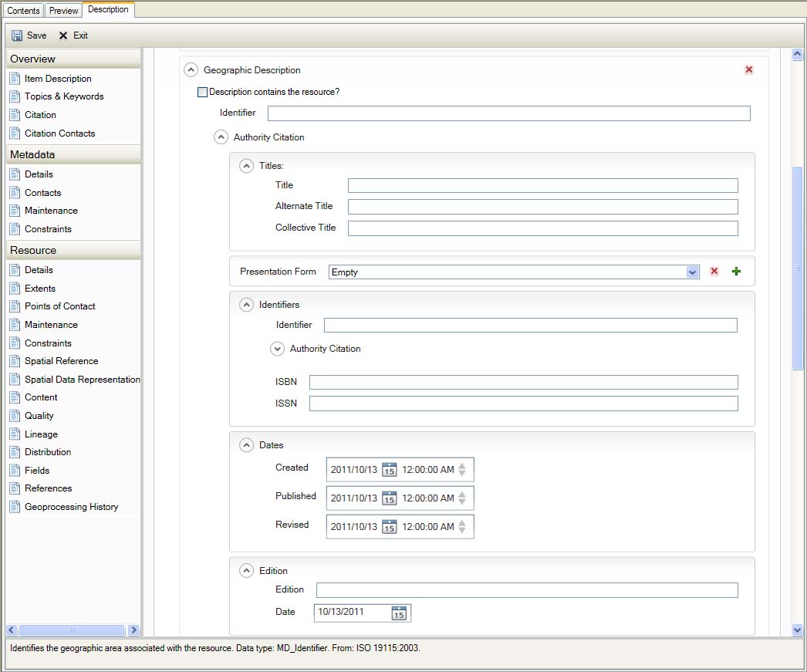Image resolution: width=807 pixels, height=672 pixels.
Task: Remove Presentation Form with red X icon
Action: click(x=714, y=272)
